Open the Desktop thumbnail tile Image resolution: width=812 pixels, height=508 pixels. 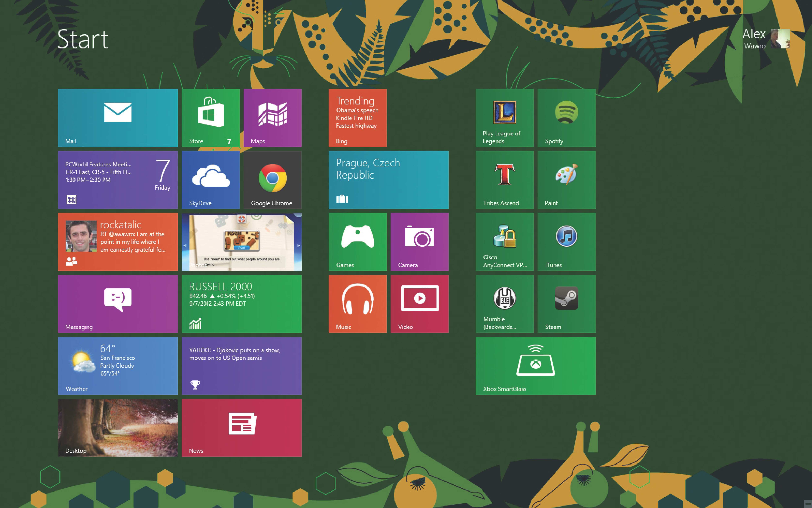[x=118, y=427]
